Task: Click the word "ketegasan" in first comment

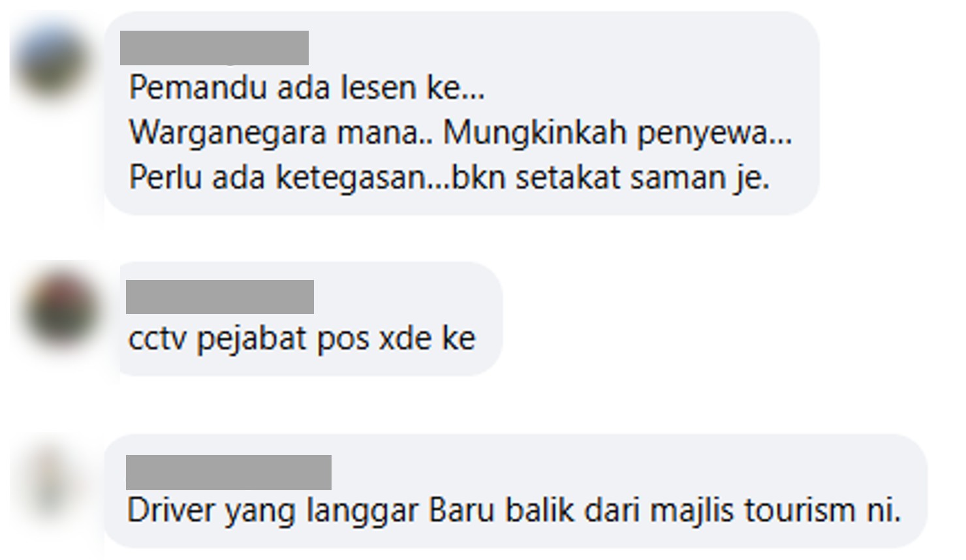Action: point(351,178)
